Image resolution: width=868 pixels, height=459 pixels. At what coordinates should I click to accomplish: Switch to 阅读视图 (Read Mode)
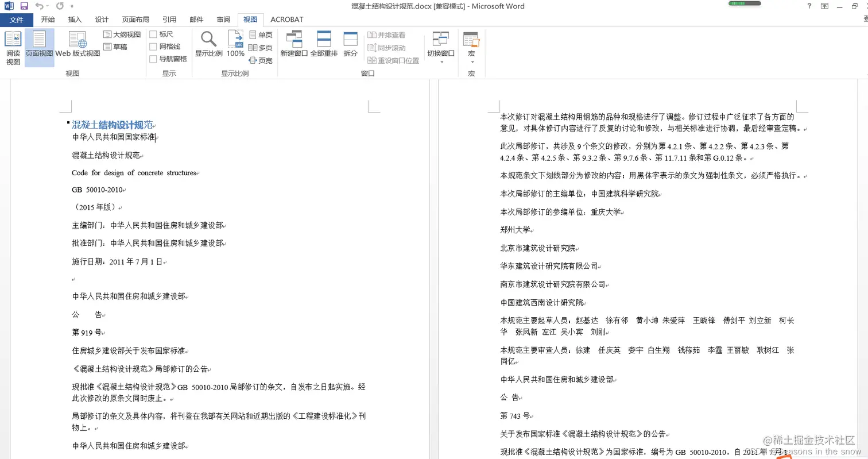tap(13, 47)
